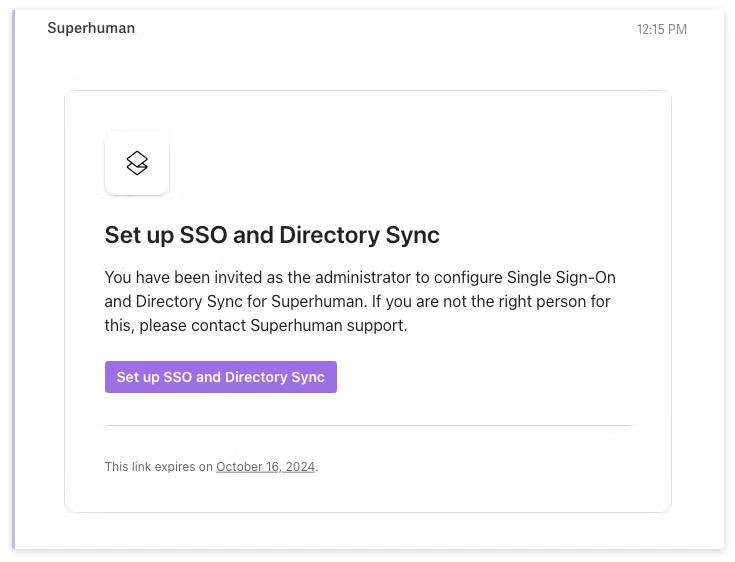Click the rounded white tile around the logo
This screenshot has width=735, height=562.
[x=137, y=163]
